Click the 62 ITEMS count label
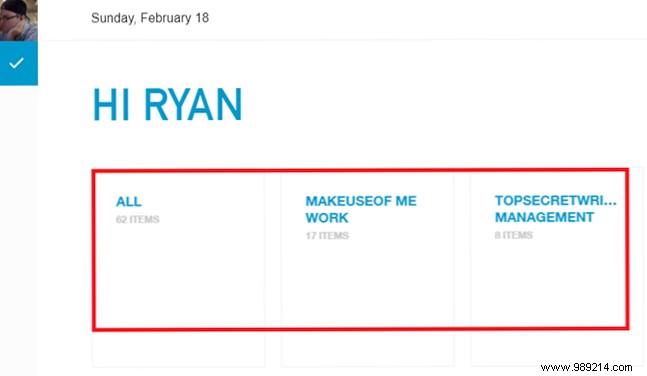 click(137, 219)
